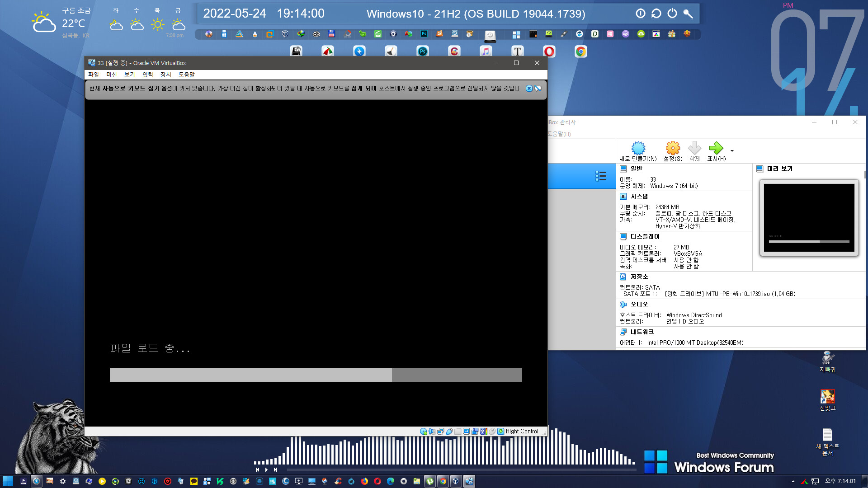This screenshot has width=868, height=488.
Task: Click the 파일 로드 중 progress bar in VM
Action: pyautogui.click(x=316, y=375)
